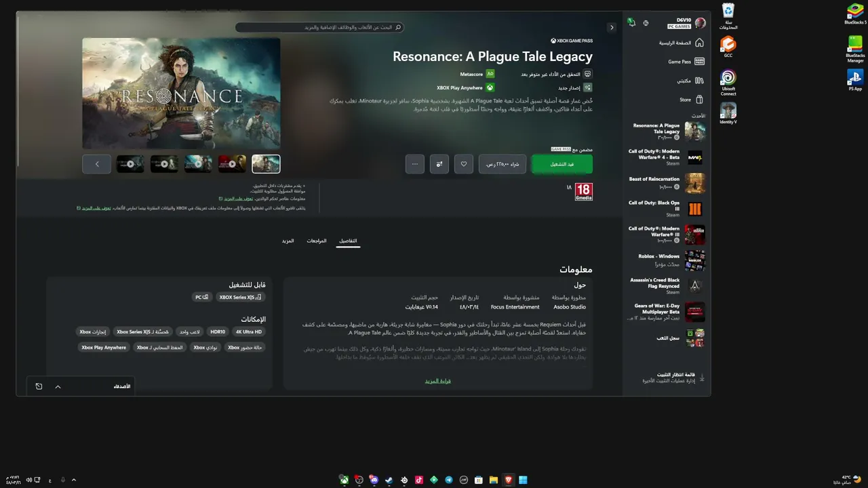The width and height of the screenshot is (868, 488).
Task: Open the manage game settings icon button
Action: (439, 164)
